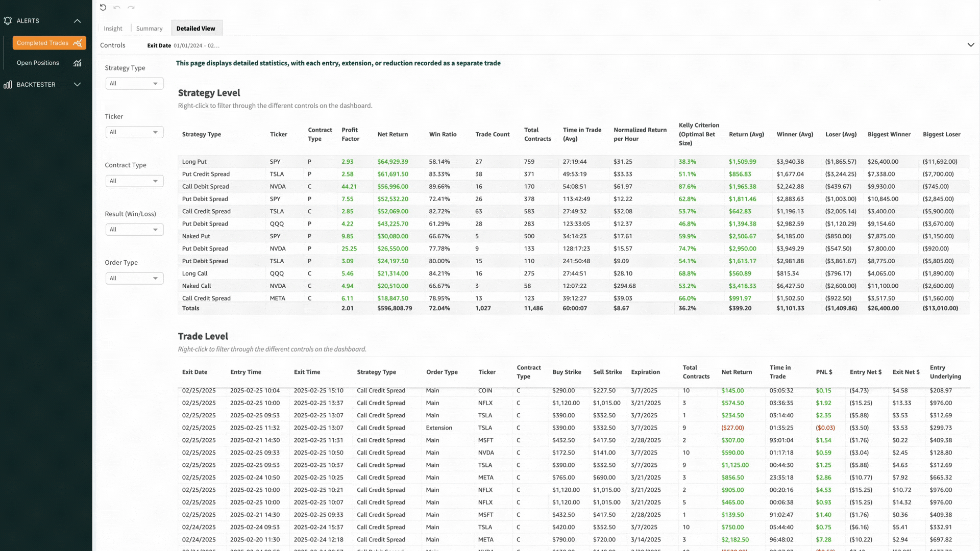Image resolution: width=980 pixels, height=551 pixels.
Task: Click the redo arrow icon
Action: click(x=131, y=7)
